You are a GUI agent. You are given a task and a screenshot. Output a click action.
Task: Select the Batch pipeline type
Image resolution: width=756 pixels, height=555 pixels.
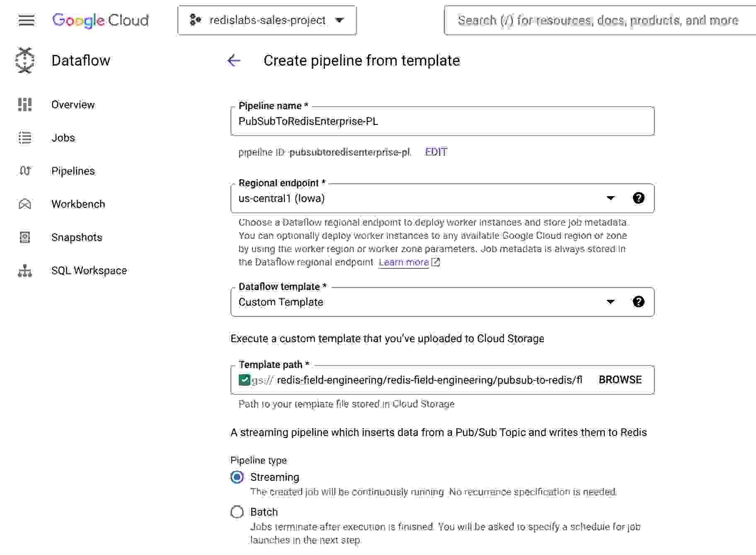pyautogui.click(x=237, y=512)
